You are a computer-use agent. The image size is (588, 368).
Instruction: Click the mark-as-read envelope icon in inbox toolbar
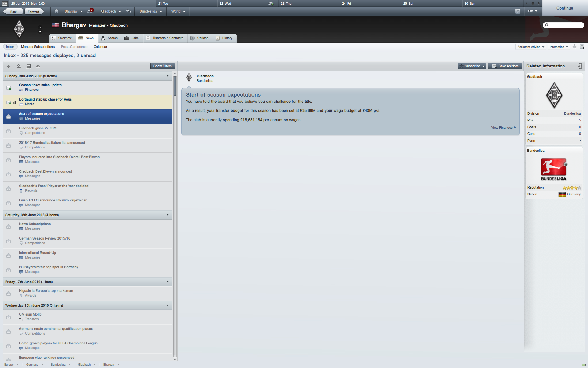tap(38, 66)
